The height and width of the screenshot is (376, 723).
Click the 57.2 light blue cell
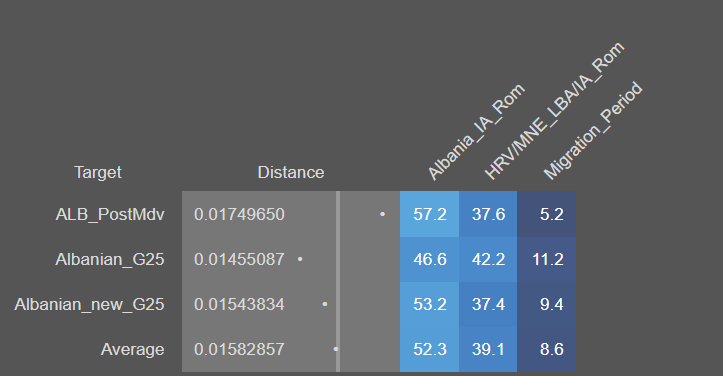click(x=429, y=214)
